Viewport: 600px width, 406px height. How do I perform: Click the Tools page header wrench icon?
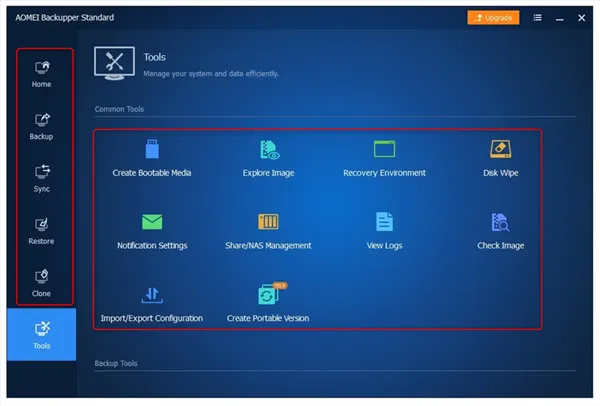pyautogui.click(x=114, y=63)
